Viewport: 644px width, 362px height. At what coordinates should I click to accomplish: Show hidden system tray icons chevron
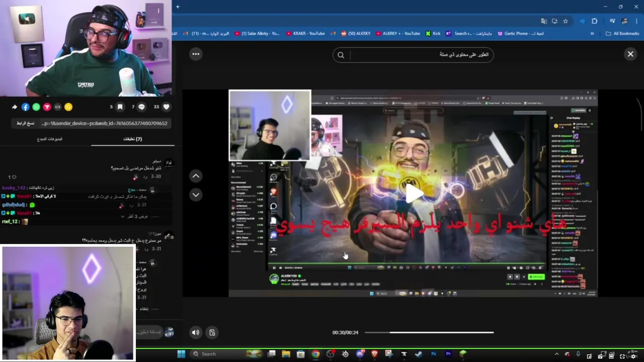click(556, 354)
